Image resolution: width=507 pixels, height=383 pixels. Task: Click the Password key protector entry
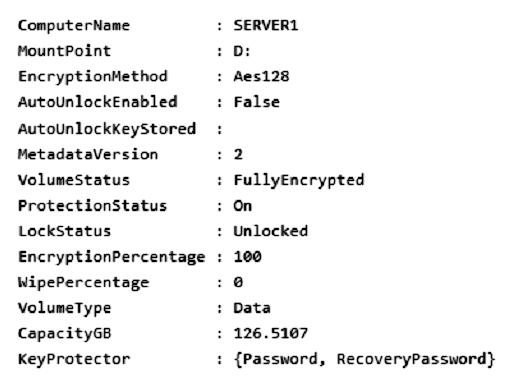[280, 359]
